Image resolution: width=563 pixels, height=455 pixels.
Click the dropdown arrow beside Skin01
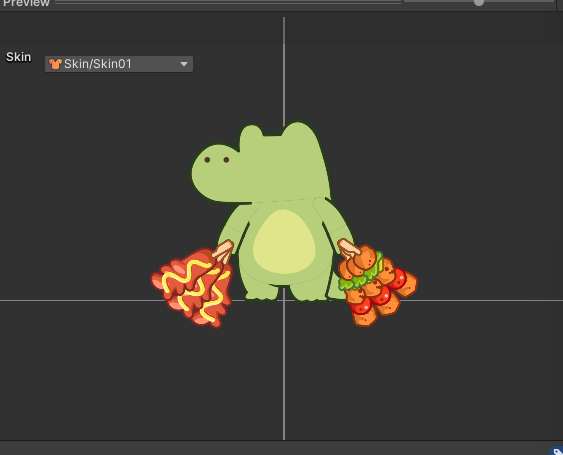(184, 64)
